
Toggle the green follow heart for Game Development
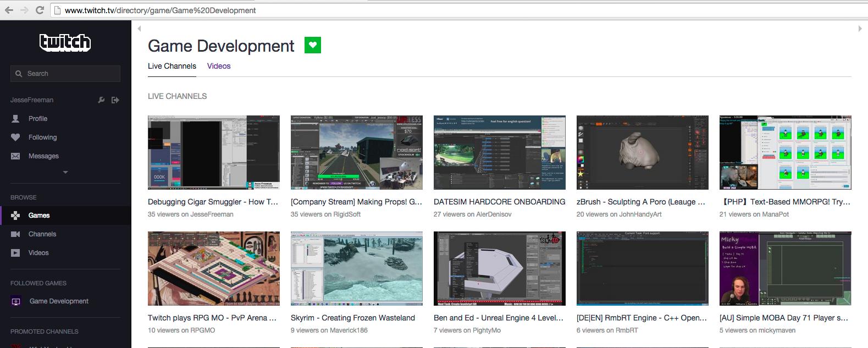pos(313,45)
